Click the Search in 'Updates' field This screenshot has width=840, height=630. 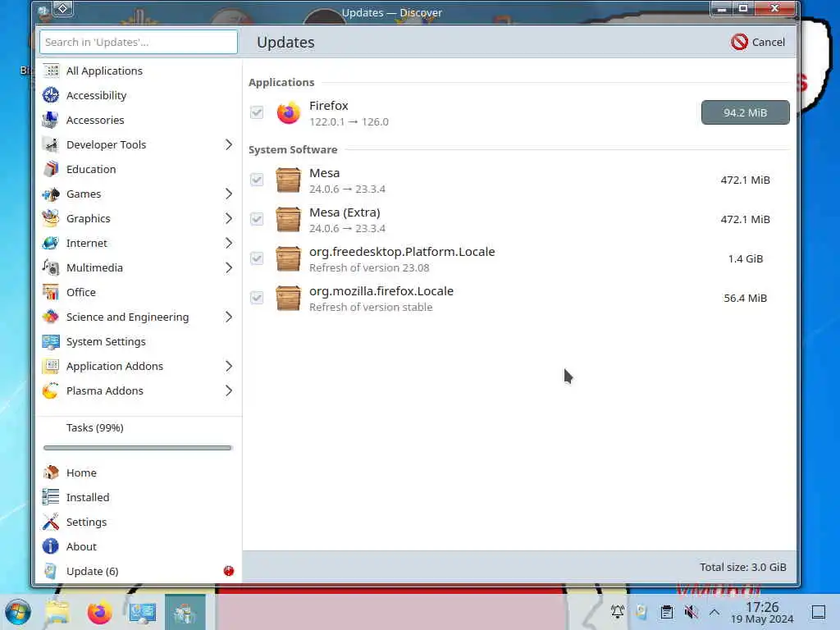coord(138,42)
